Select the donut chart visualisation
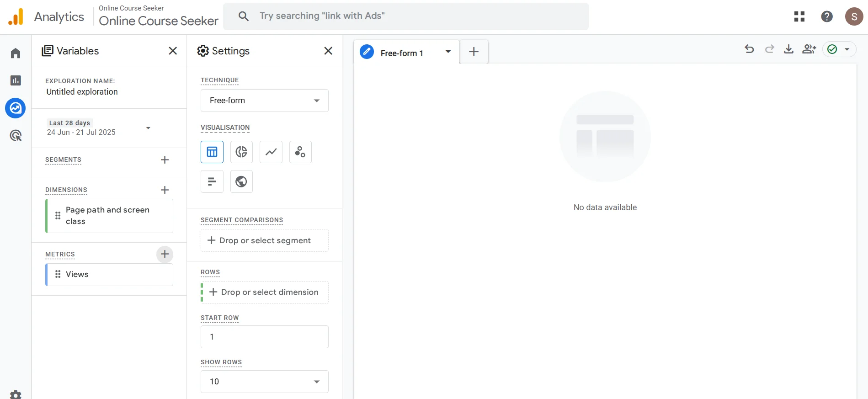 (x=241, y=152)
